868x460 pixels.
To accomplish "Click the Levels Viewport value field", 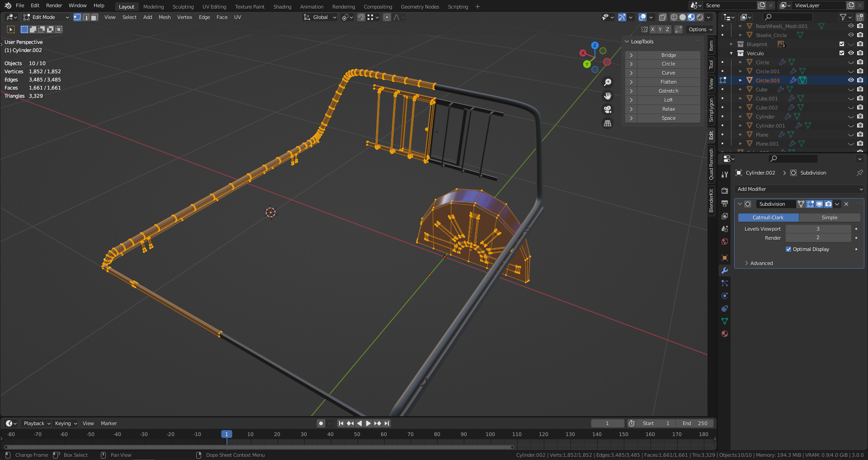I will click(818, 229).
